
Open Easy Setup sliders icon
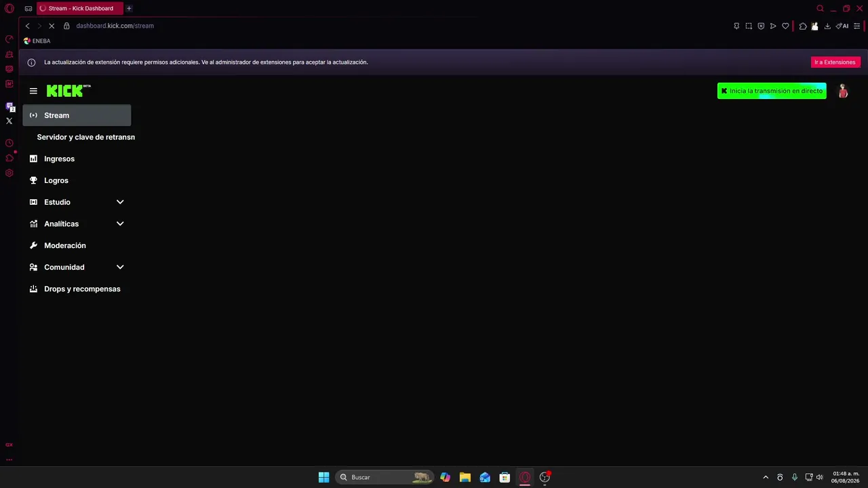(857, 26)
